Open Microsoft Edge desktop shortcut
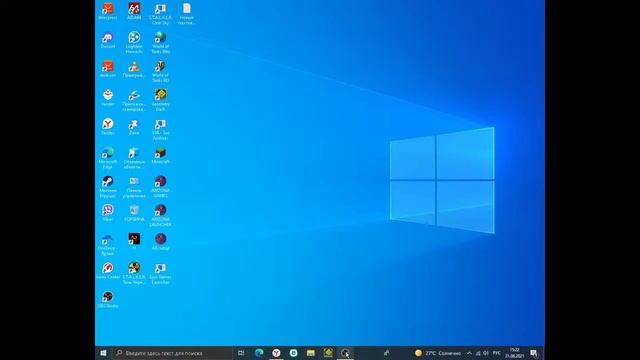 click(x=108, y=158)
